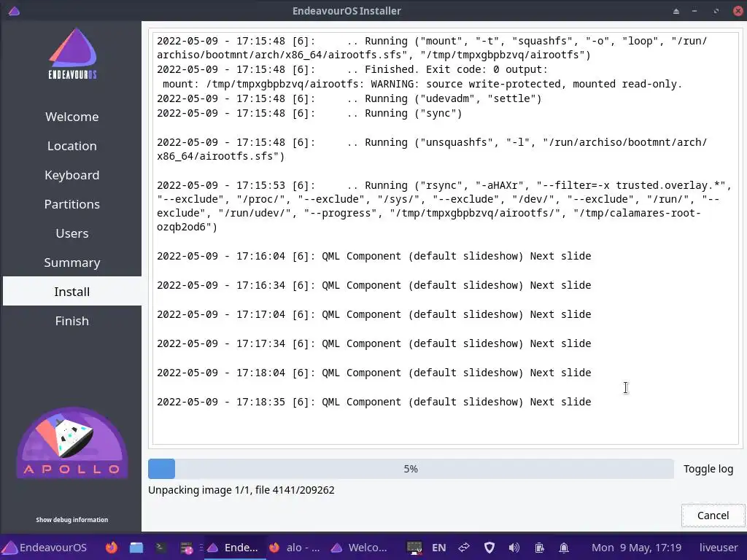This screenshot has height=560, width=747.
Task: Select the Summary step in sidebar
Action: [x=72, y=262]
